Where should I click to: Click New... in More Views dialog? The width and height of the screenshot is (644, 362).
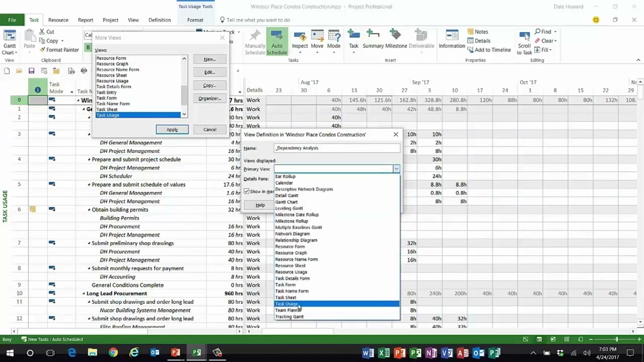click(210, 59)
